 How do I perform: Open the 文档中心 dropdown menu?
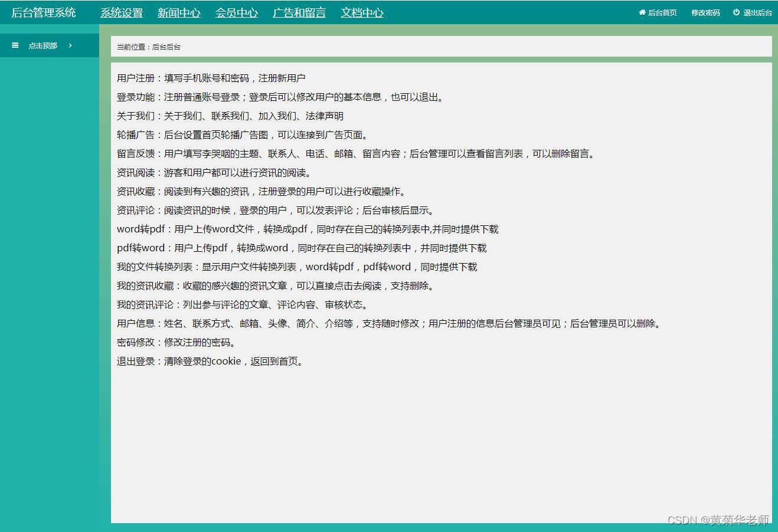click(x=362, y=12)
